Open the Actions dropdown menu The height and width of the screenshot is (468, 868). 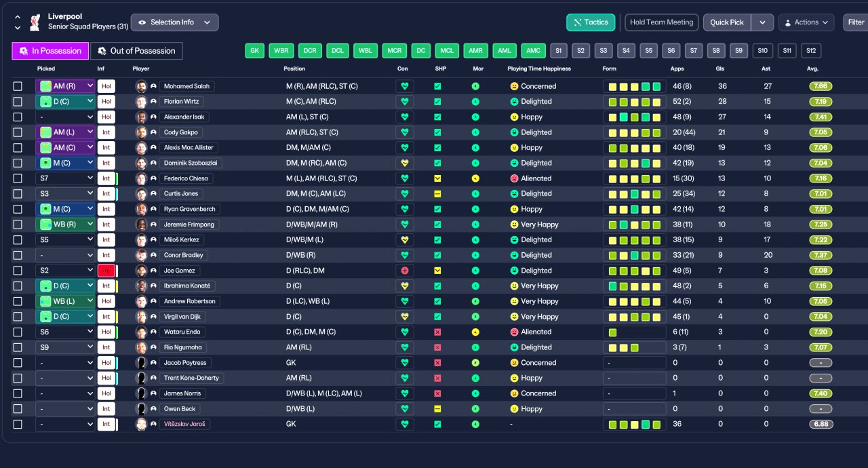tap(806, 22)
